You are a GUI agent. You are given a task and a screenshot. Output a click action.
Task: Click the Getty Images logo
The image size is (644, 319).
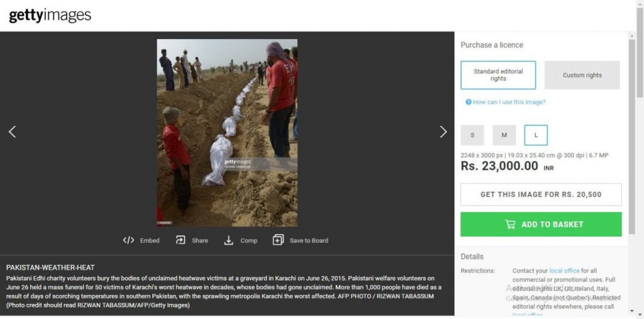click(50, 16)
